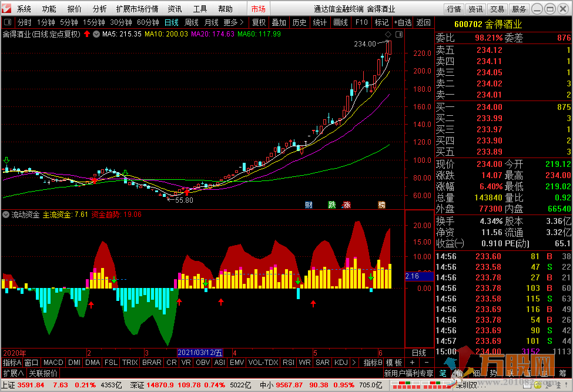Click the 统计 toolbar button

[x=320, y=22]
